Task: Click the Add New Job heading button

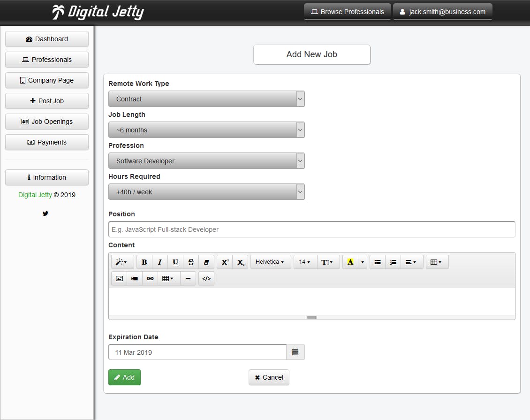Action: pyautogui.click(x=312, y=54)
